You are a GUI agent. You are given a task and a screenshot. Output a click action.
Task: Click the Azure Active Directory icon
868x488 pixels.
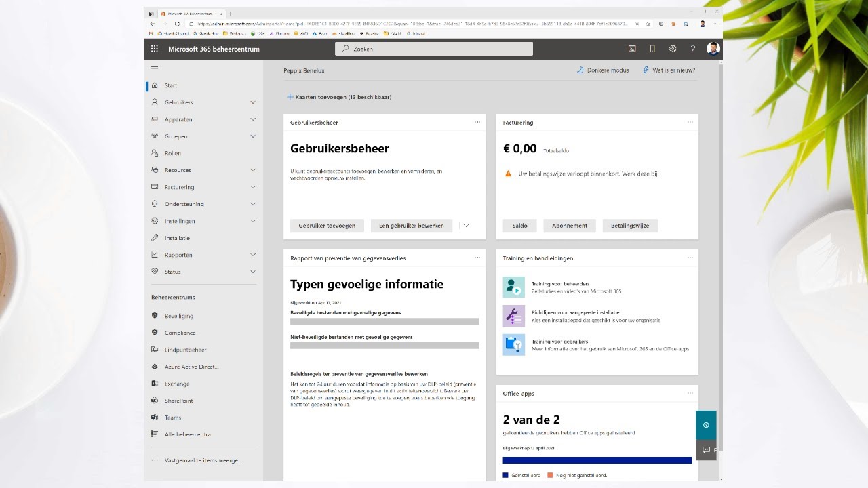pyautogui.click(x=155, y=367)
